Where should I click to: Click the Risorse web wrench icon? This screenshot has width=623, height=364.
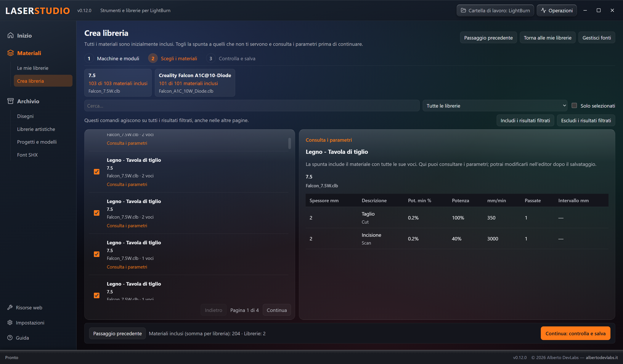[x=10, y=307]
